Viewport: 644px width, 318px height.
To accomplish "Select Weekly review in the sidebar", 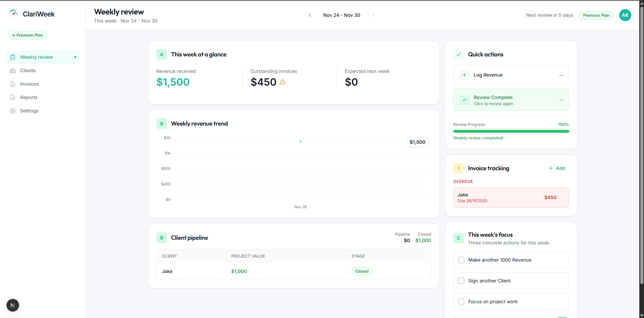I will [36, 57].
